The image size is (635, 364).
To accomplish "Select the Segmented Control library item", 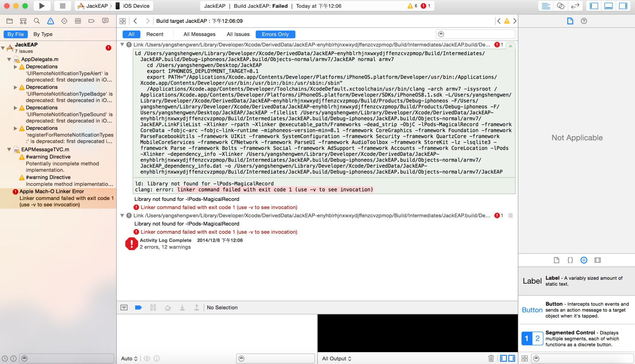I will tap(577, 339).
